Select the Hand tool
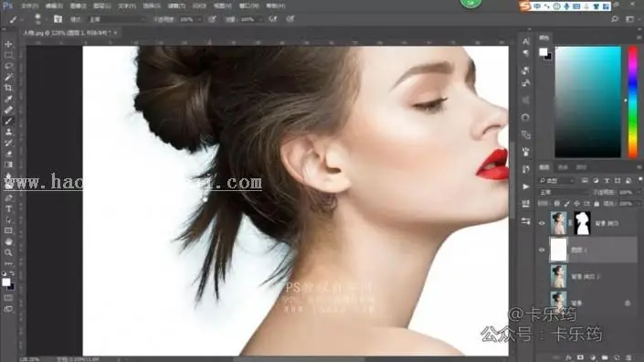The width and height of the screenshot is (644, 362). pos(8,242)
